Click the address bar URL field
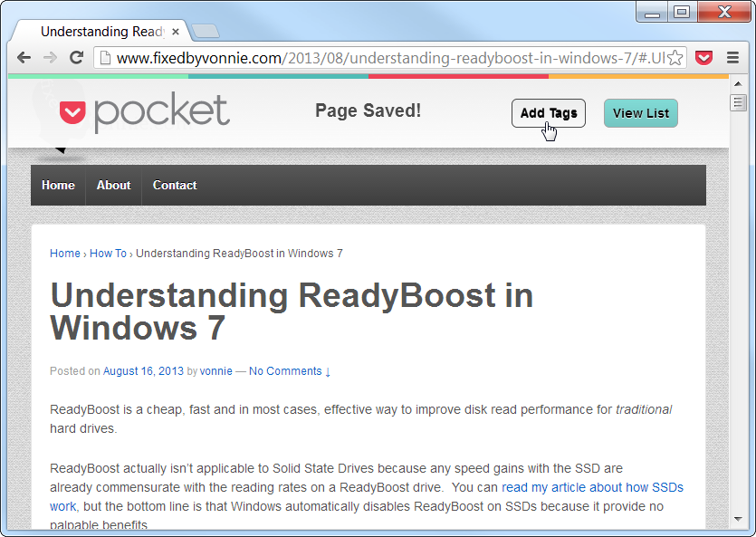This screenshot has height=537, width=756. 390,58
